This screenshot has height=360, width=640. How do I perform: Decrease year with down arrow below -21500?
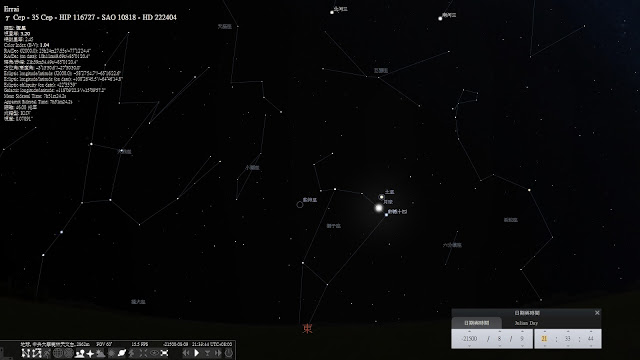click(469, 346)
